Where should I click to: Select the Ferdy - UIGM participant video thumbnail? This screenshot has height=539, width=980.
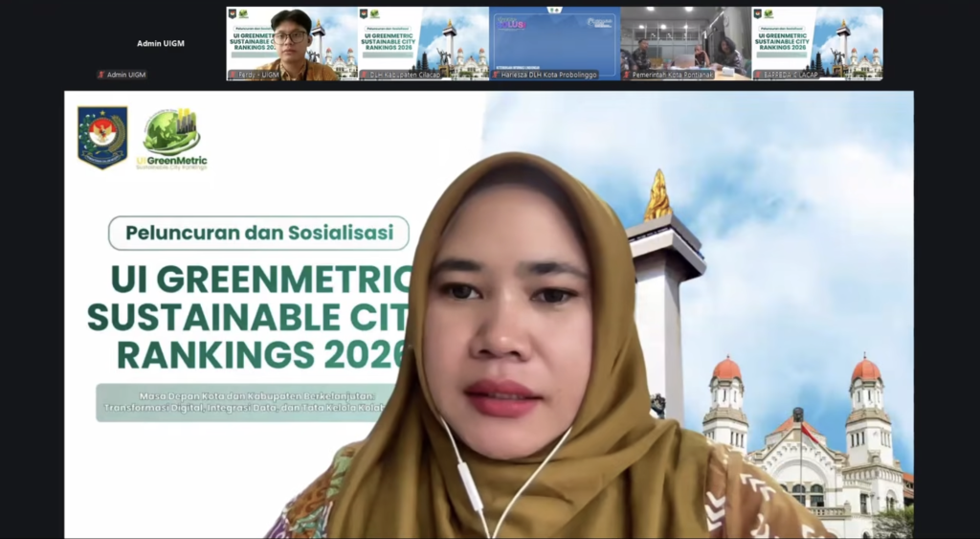(x=292, y=44)
